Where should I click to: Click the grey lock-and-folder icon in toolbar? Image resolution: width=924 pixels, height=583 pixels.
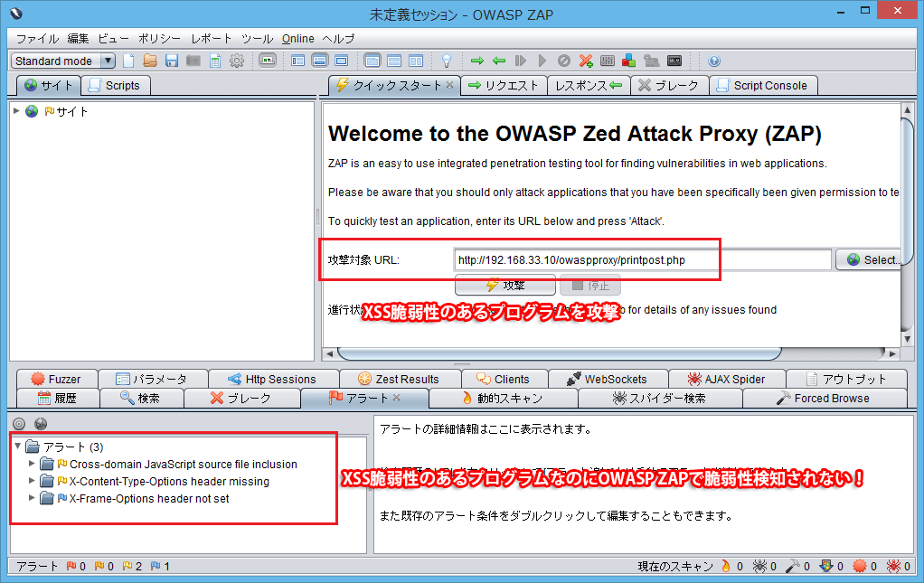651,61
